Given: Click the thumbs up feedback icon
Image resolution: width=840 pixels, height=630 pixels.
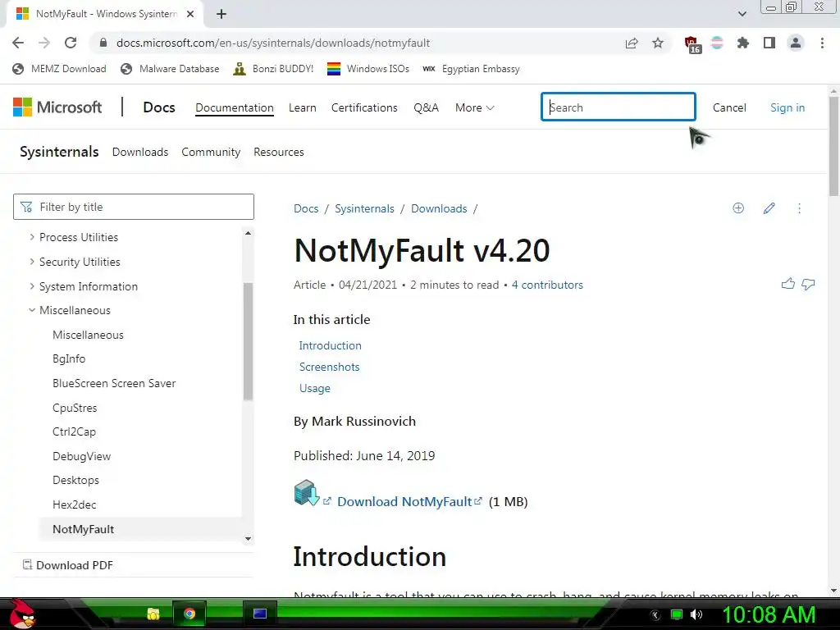Looking at the screenshot, I should coord(788,284).
